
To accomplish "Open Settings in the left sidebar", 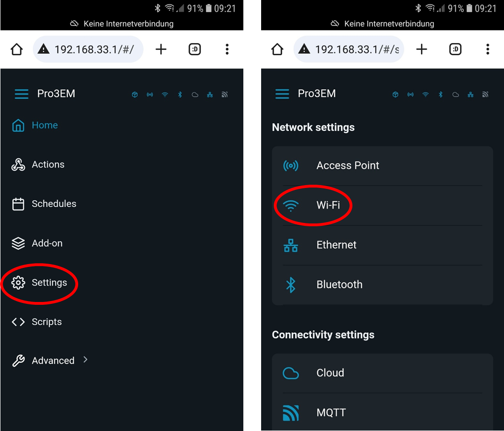I will tap(39, 283).
